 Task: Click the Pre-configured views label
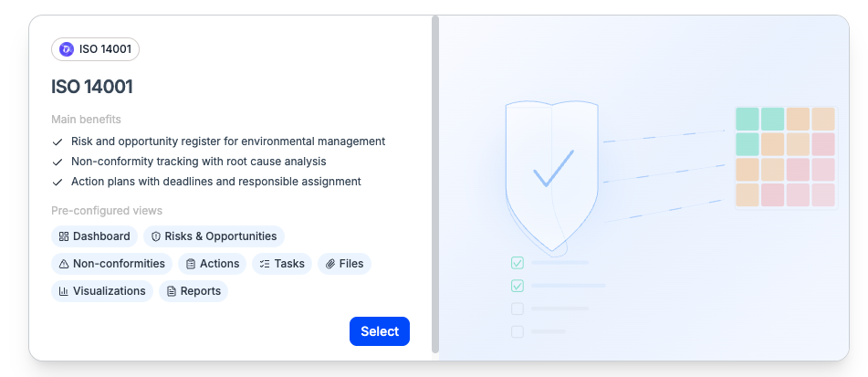click(107, 211)
